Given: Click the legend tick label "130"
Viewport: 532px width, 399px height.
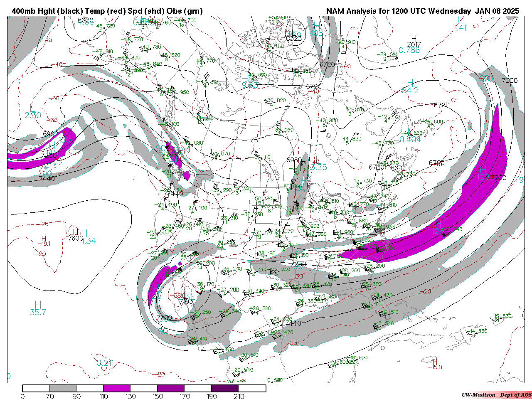Looking at the screenshot, I should tap(131, 396).
